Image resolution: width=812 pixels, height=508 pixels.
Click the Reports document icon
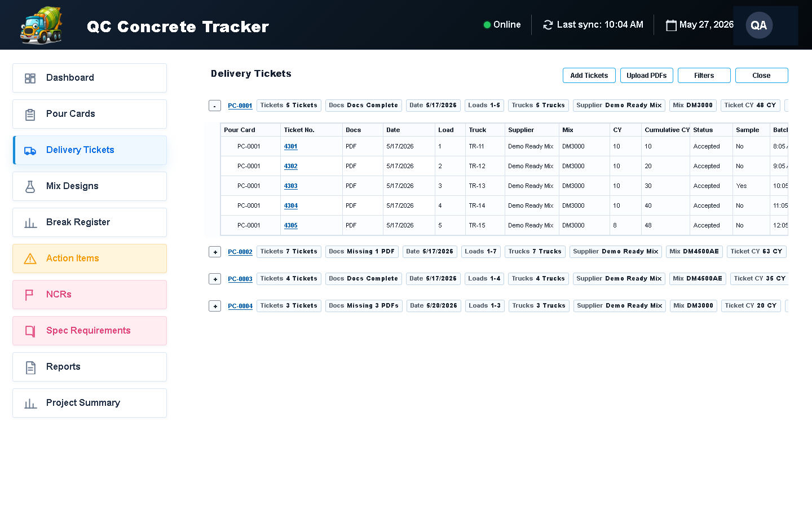tap(30, 367)
